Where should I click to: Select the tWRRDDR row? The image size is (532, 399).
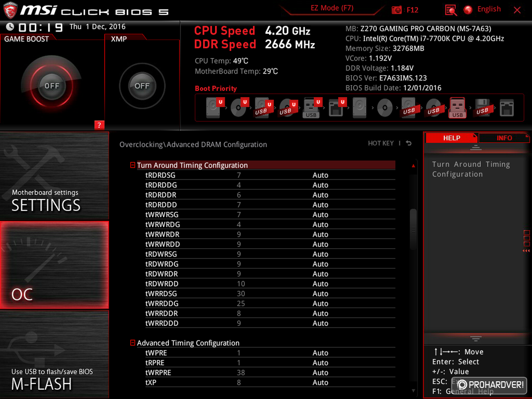[x=270, y=313]
